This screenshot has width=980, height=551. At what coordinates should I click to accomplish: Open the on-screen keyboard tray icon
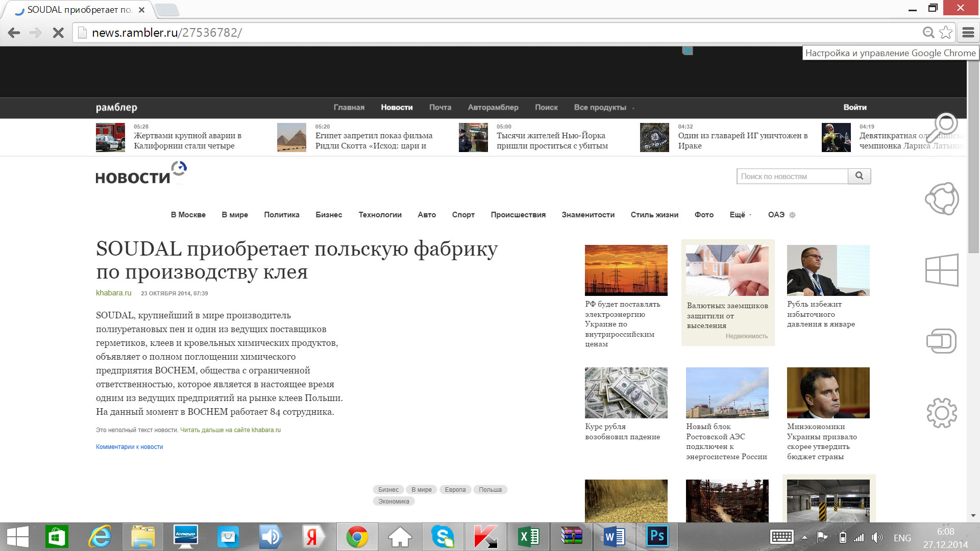pyautogui.click(x=781, y=537)
